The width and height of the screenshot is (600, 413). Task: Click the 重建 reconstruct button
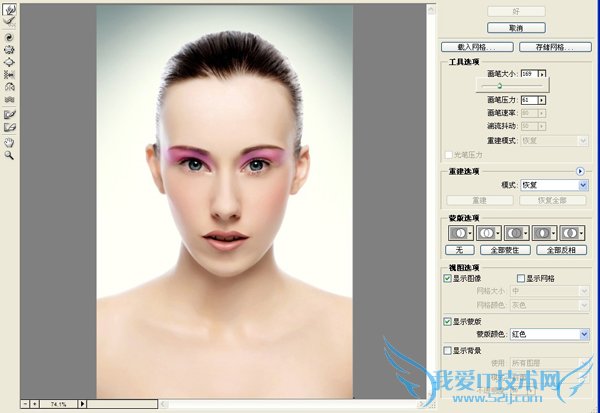[479, 200]
